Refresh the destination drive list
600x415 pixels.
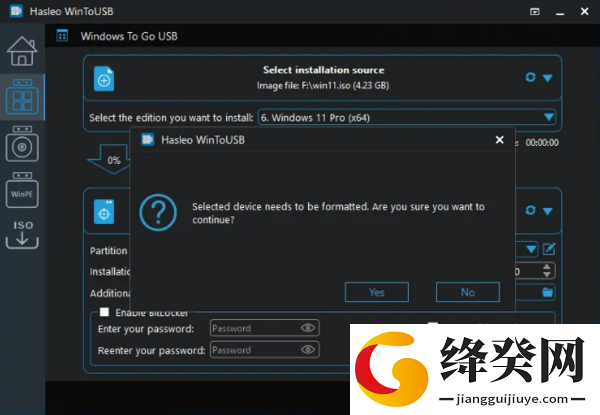coord(530,210)
